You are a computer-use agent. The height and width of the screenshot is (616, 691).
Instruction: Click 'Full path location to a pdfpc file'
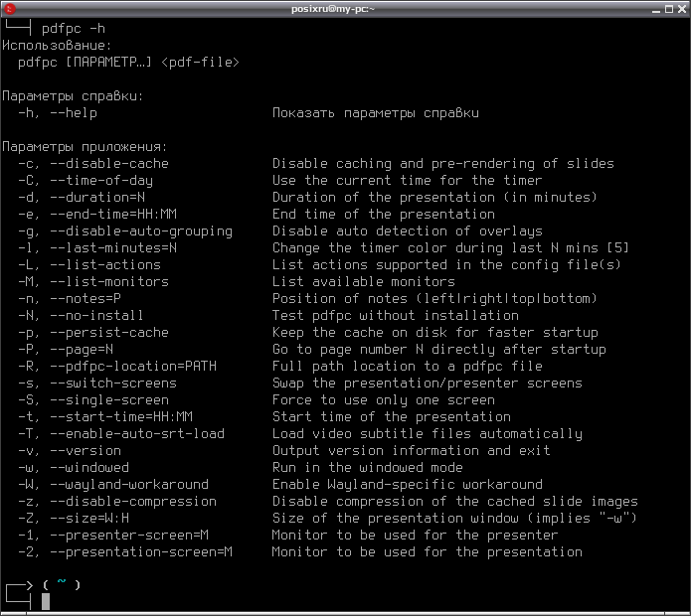408,366
